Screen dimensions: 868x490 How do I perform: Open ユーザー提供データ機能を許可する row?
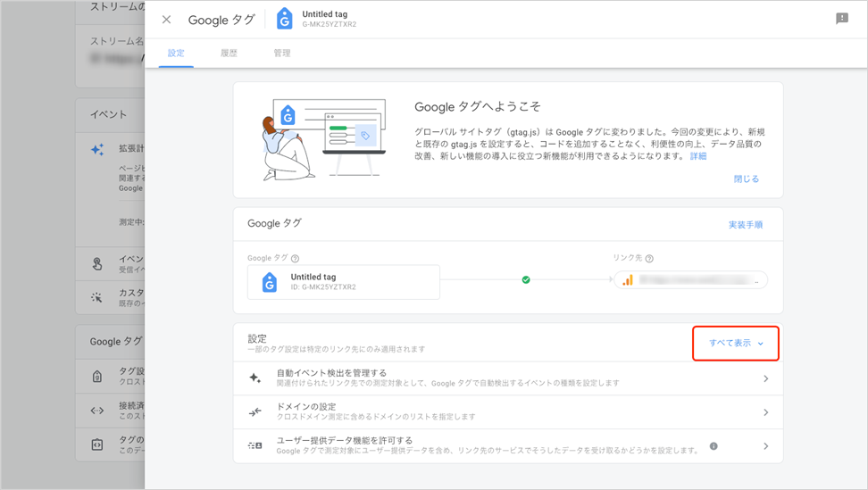pyautogui.click(x=508, y=445)
